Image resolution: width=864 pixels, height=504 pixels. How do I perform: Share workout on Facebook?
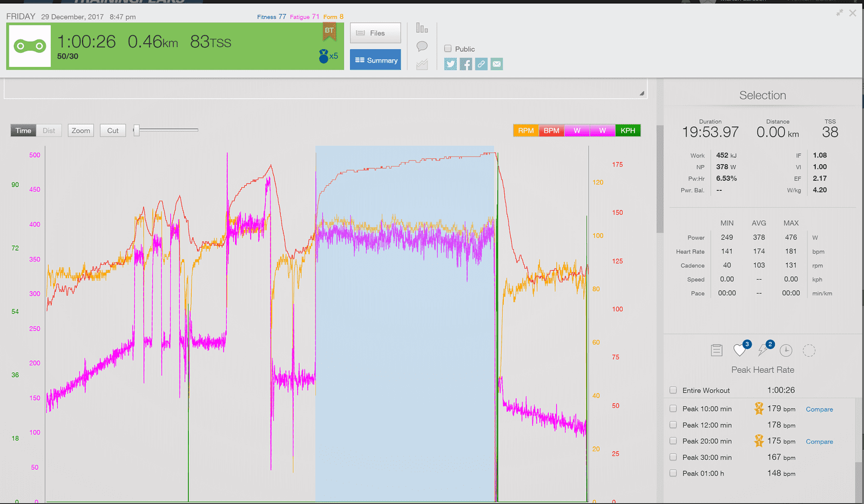pos(466,64)
